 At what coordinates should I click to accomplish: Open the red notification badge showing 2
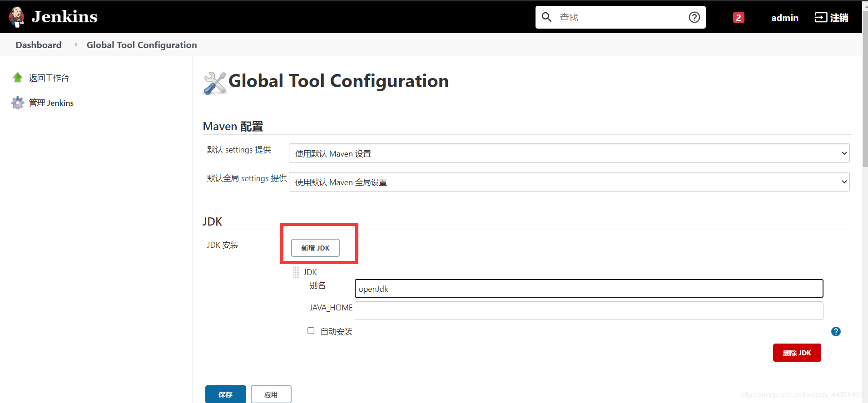pos(739,18)
